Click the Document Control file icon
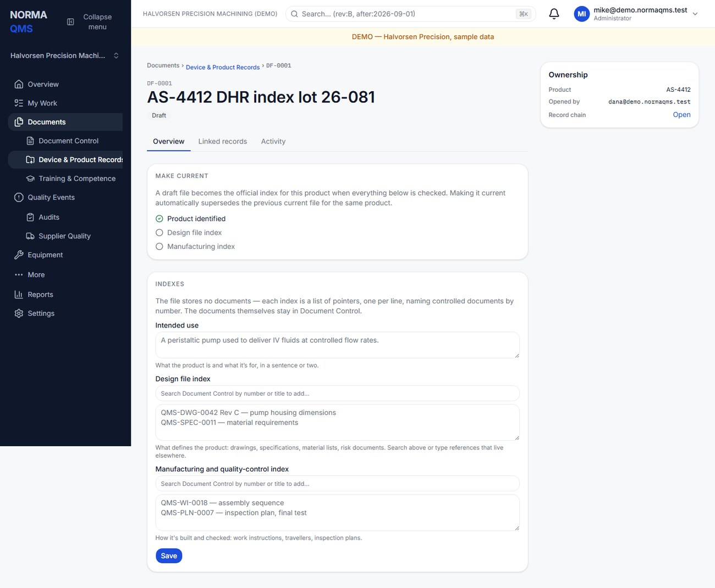 pyautogui.click(x=30, y=141)
